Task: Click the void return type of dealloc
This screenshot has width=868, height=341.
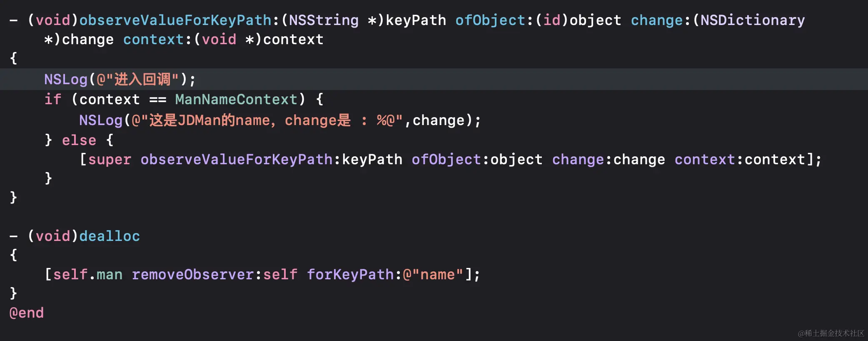Action: (x=53, y=236)
